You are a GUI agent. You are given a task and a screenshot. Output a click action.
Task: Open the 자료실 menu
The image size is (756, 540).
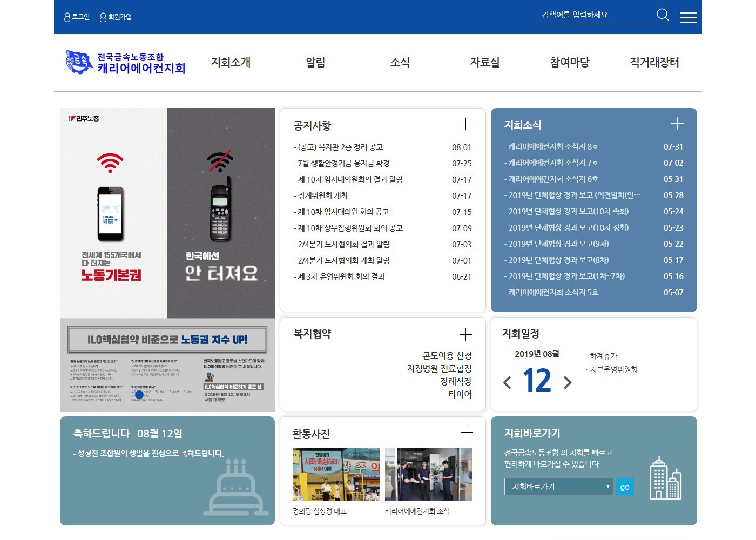click(484, 63)
